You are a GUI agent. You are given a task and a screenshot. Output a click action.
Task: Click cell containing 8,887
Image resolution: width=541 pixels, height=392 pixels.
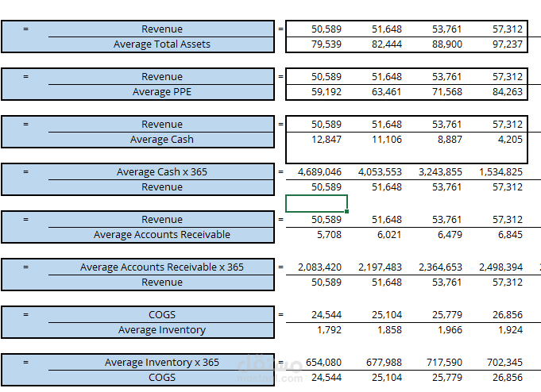pos(450,140)
